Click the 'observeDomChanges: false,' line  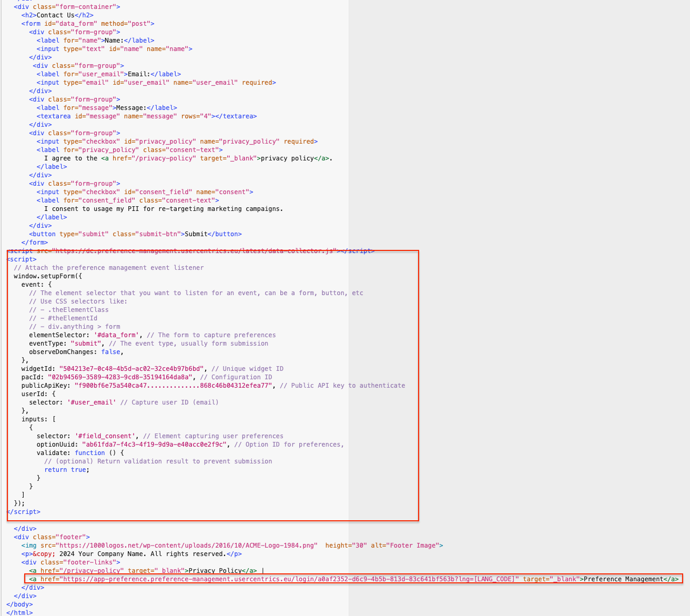[x=76, y=352]
